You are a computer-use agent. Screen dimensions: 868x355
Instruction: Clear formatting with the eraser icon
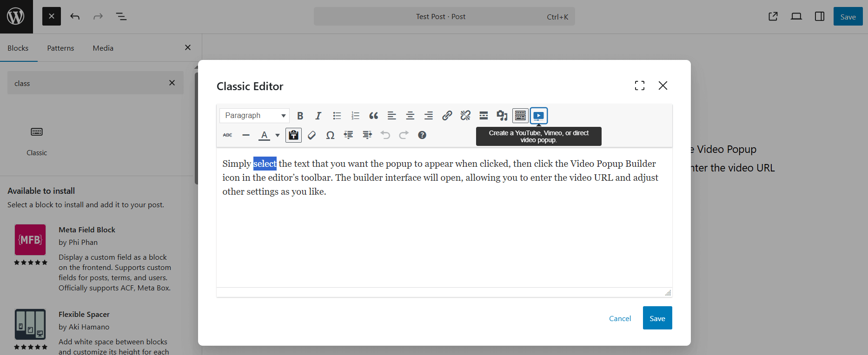(x=312, y=135)
